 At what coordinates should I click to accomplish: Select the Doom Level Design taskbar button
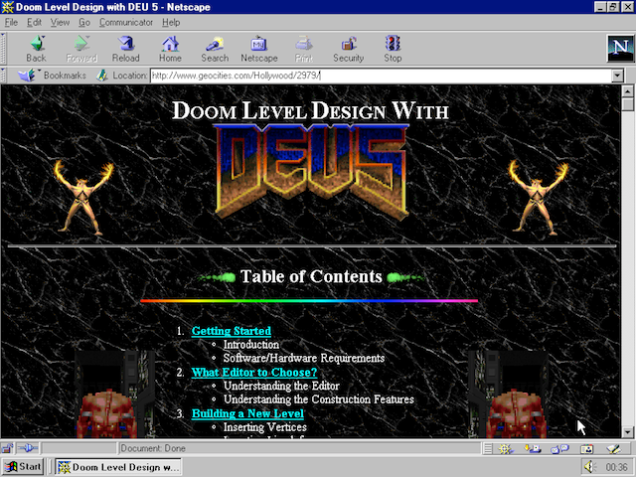tap(118, 467)
